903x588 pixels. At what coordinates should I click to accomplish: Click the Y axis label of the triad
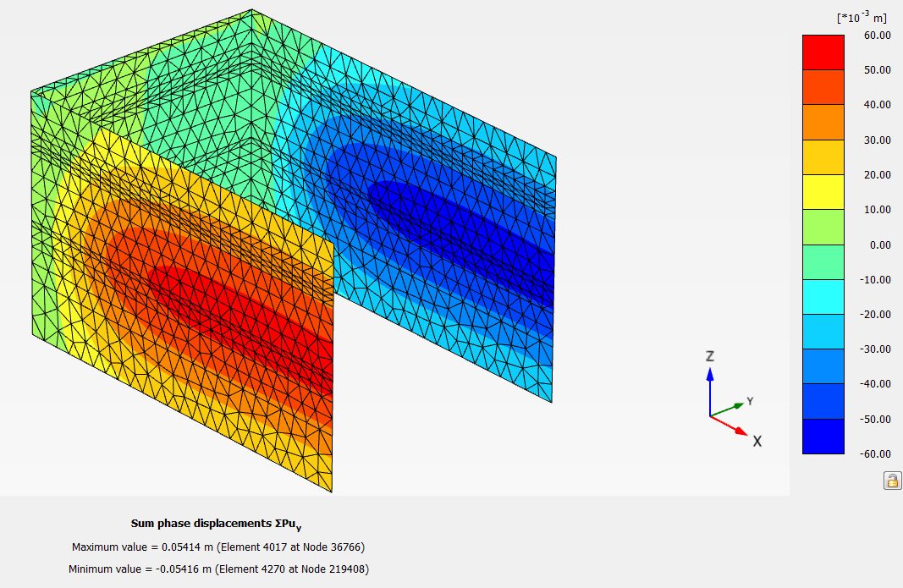[x=750, y=401]
